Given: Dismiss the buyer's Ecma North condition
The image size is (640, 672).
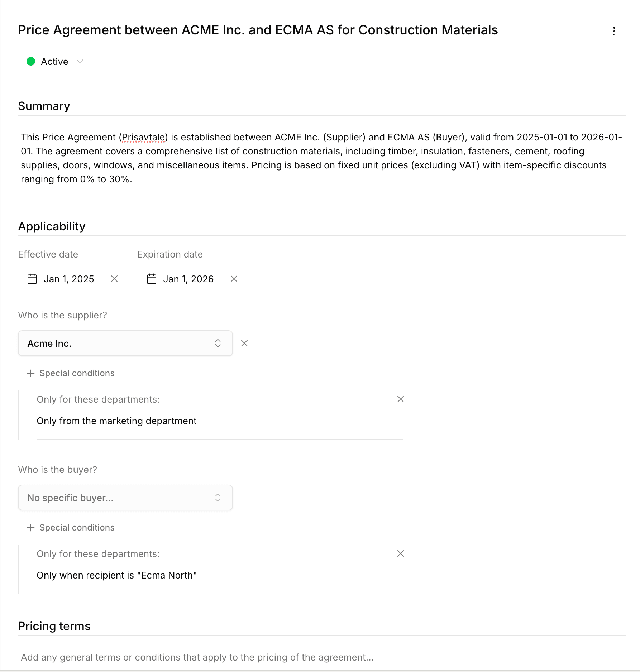Looking at the screenshot, I should [400, 553].
